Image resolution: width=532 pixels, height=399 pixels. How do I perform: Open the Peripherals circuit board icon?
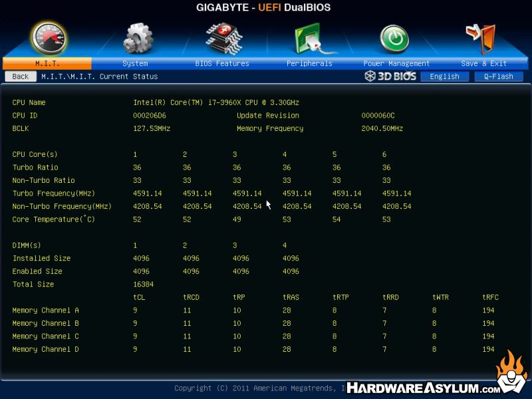312,39
